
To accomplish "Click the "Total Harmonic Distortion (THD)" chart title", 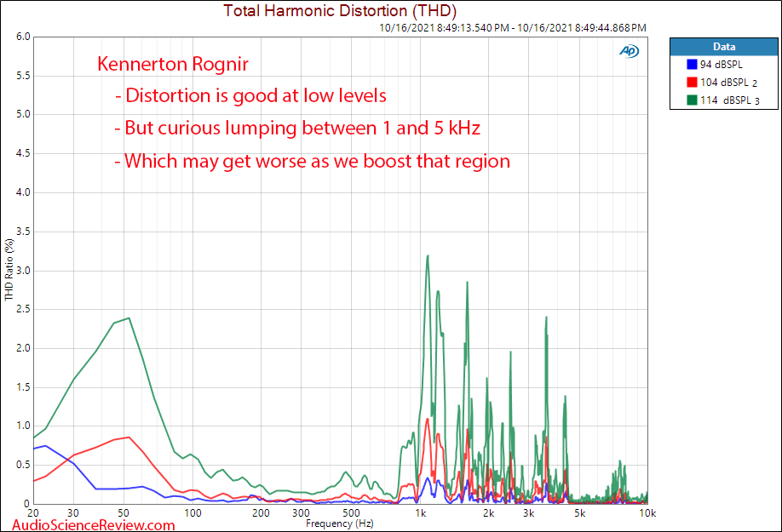I will click(340, 10).
